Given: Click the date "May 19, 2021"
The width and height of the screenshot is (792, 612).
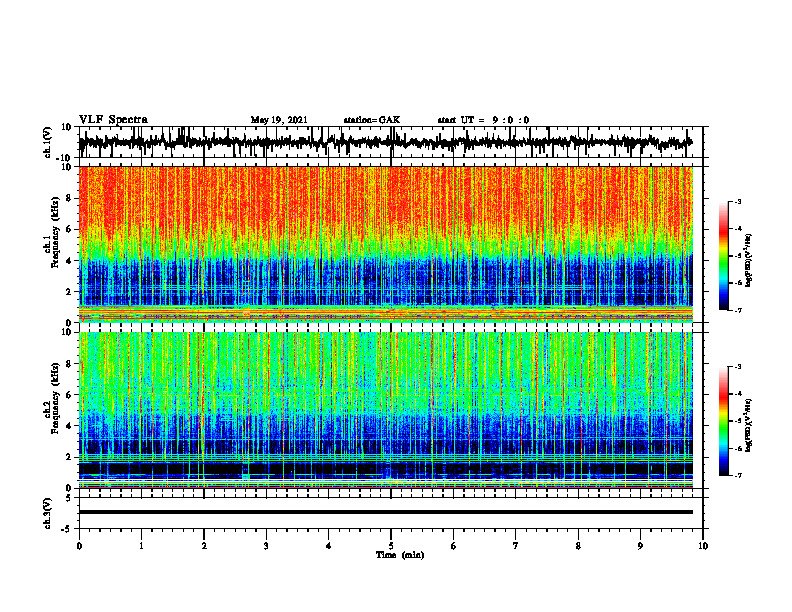Looking at the screenshot, I should pos(279,120).
